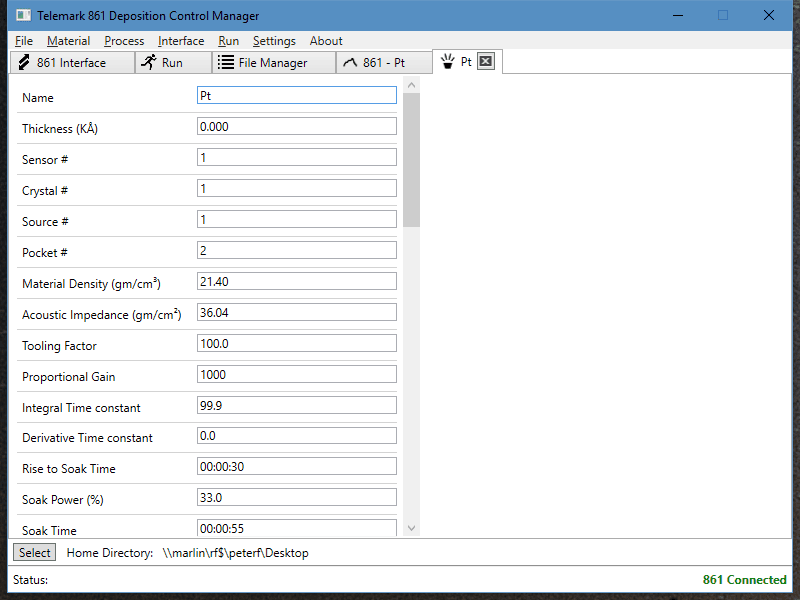This screenshot has height=600, width=800.
Task: Click the Name field containing Pt
Action: tap(297, 95)
